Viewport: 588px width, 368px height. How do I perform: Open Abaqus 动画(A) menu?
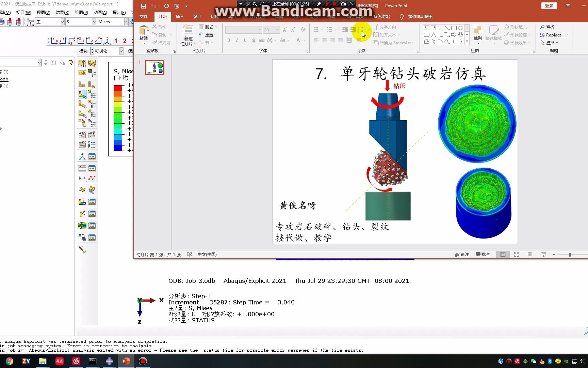(100, 13)
